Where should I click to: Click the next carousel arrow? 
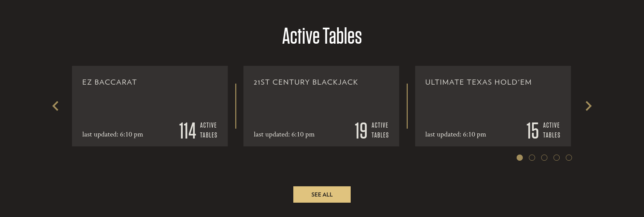[588, 106]
